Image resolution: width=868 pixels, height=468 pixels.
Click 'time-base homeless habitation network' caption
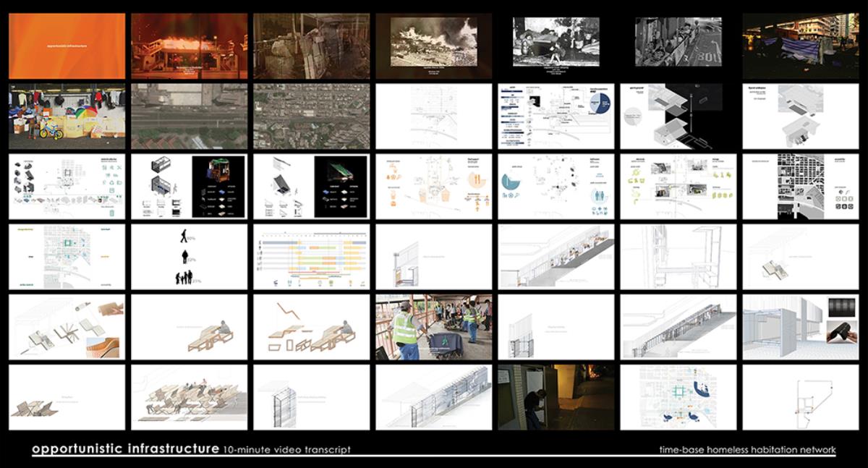[747, 450]
